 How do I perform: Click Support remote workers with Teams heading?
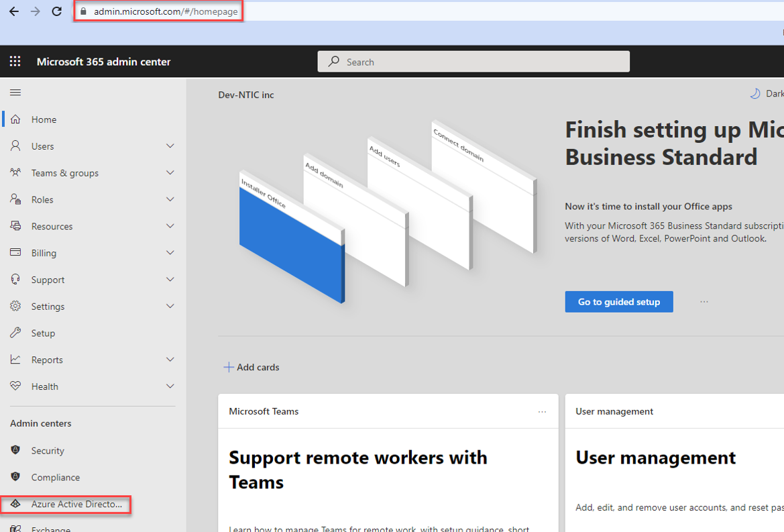(x=358, y=470)
